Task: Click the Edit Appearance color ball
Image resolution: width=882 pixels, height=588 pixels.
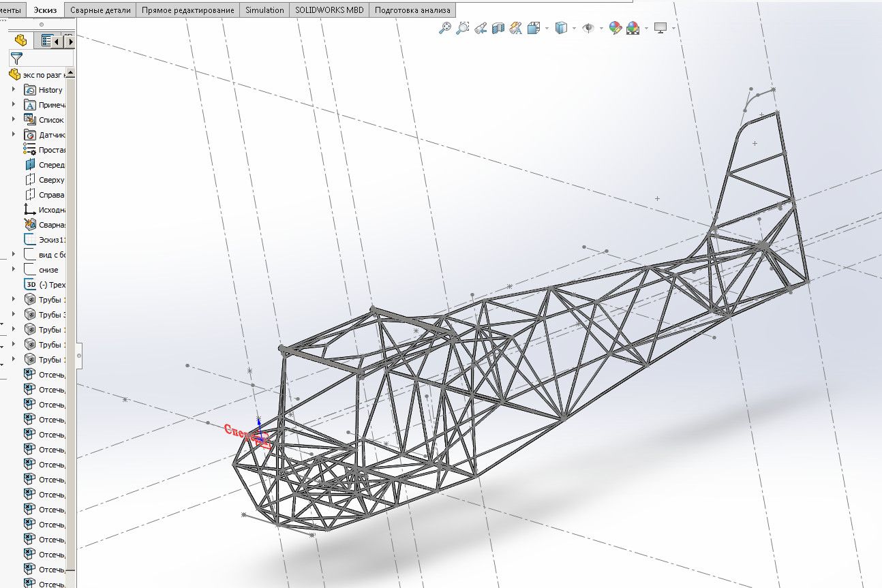Action: coord(615,28)
